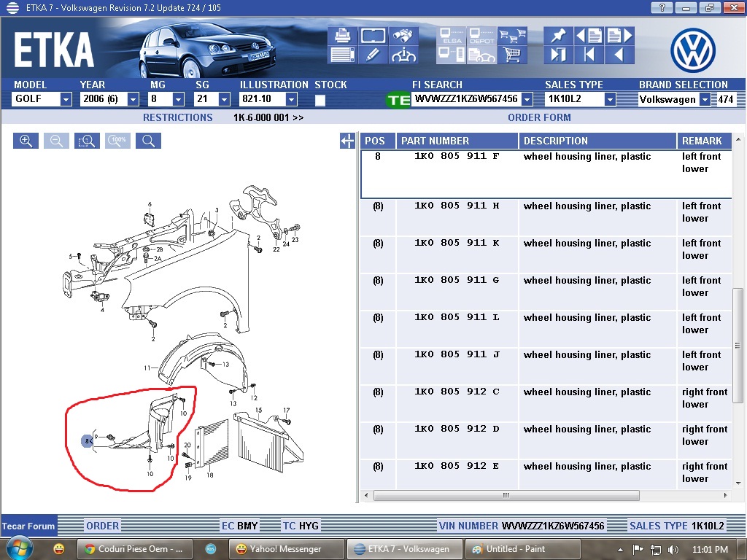Image resolution: width=747 pixels, height=560 pixels.
Task: Open the ILLUSTRATION 821-10 dropdown
Action: (291, 100)
